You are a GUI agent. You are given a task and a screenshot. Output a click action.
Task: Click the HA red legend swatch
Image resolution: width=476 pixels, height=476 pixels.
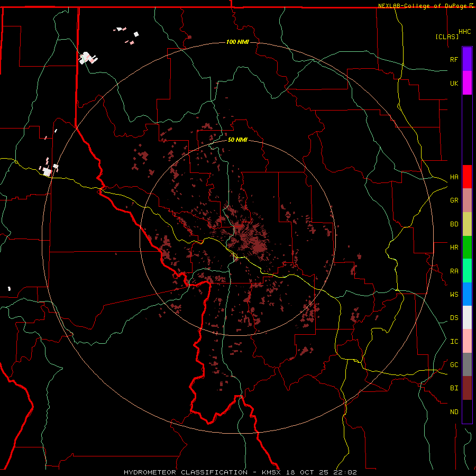pos(467,177)
